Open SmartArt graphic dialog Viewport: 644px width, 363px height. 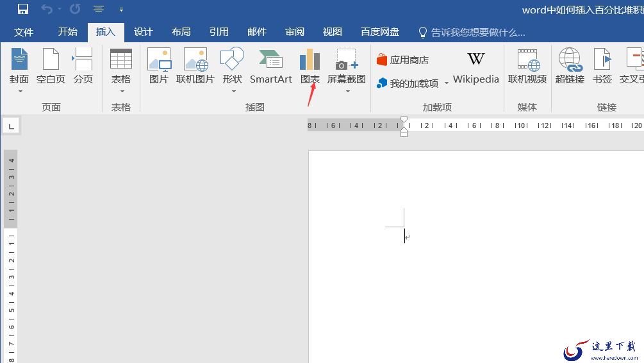click(x=270, y=67)
